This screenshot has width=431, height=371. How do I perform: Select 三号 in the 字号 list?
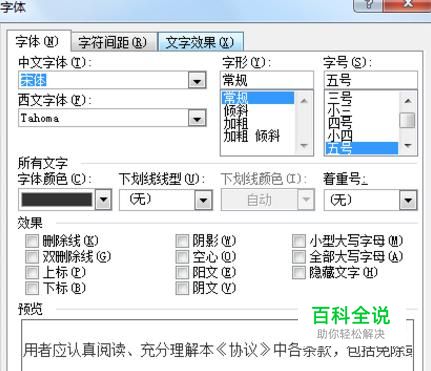362,98
